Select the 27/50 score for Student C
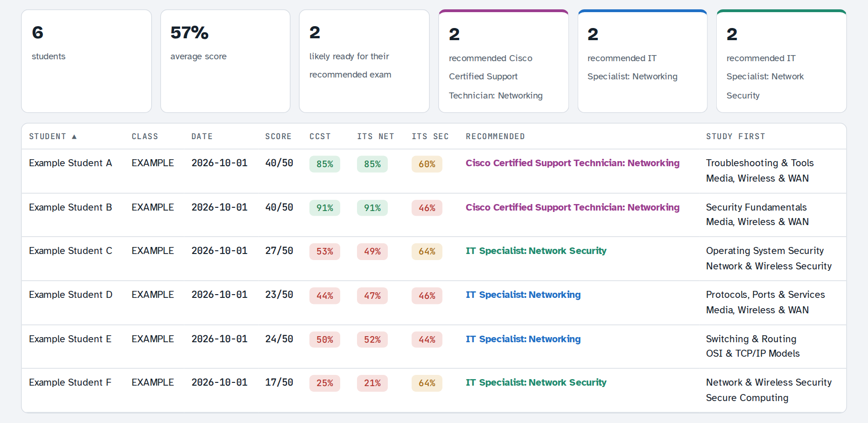Image resolution: width=868 pixels, height=423 pixels. click(x=279, y=251)
